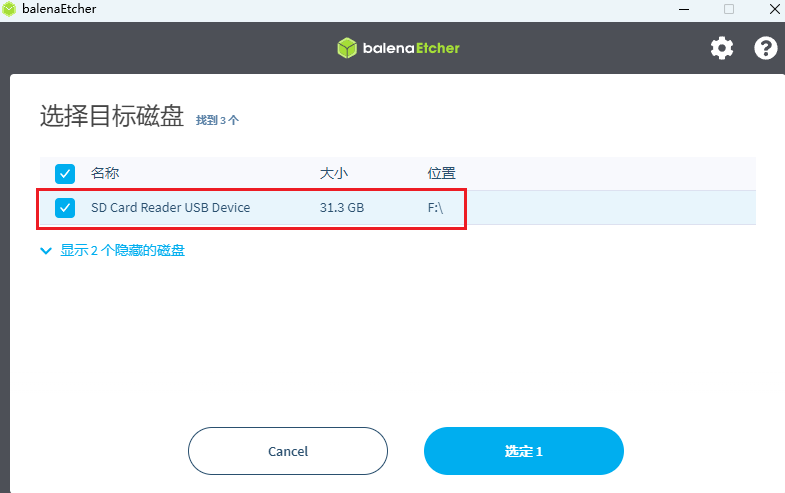The height and width of the screenshot is (493, 785).
Task: Expand the hidden disks chevron arrow
Action: click(x=46, y=251)
